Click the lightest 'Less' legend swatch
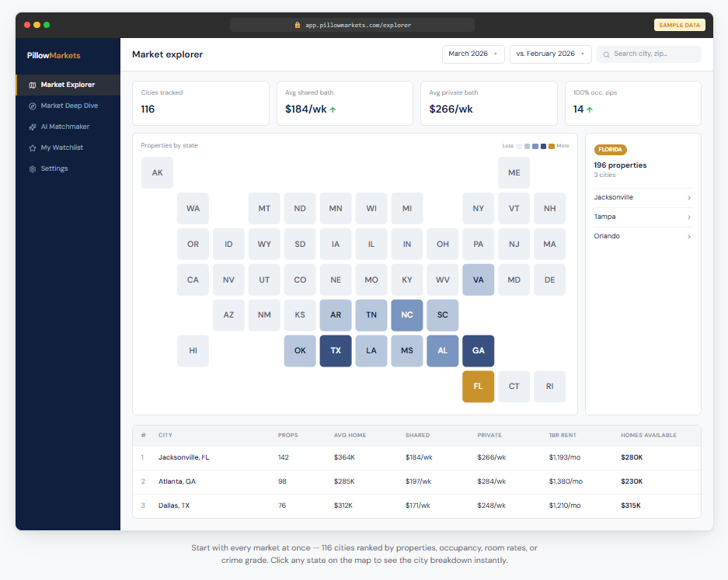 click(519, 146)
